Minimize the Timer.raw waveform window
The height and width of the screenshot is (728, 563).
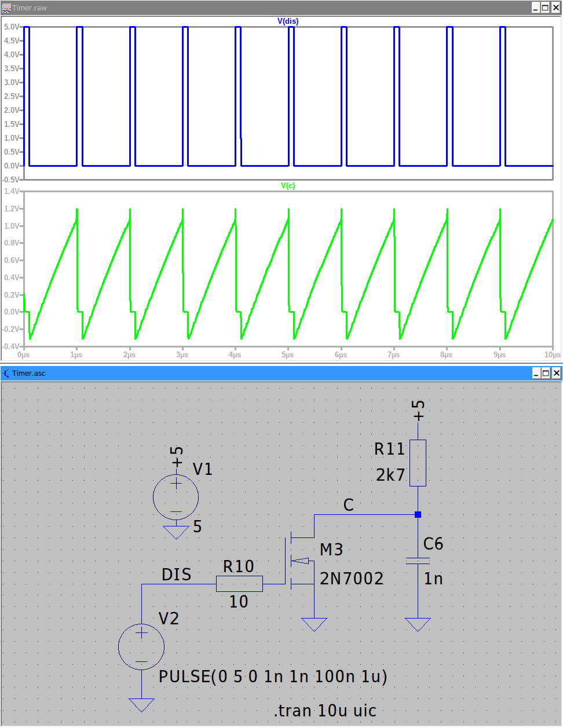535,8
